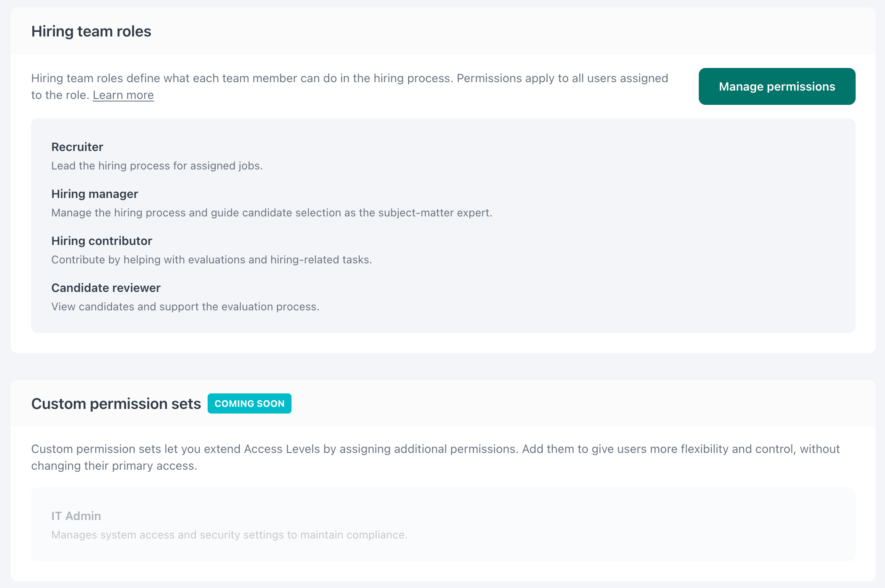The height and width of the screenshot is (588, 885).
Task: Click the Recruiter role title text
Action: (77, 147)
